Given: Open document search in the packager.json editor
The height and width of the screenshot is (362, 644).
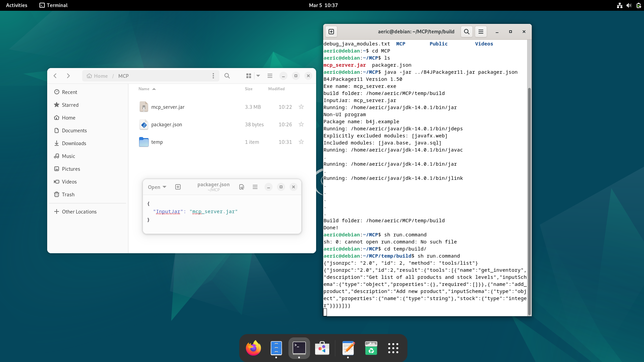Looking at the screenshot, I should pyautogui.click(x=241, y=187).
